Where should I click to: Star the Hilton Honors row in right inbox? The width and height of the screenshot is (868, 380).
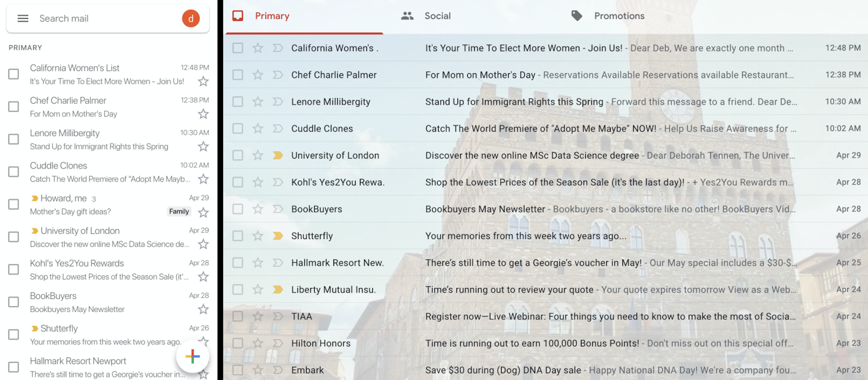tap(258, 343)
